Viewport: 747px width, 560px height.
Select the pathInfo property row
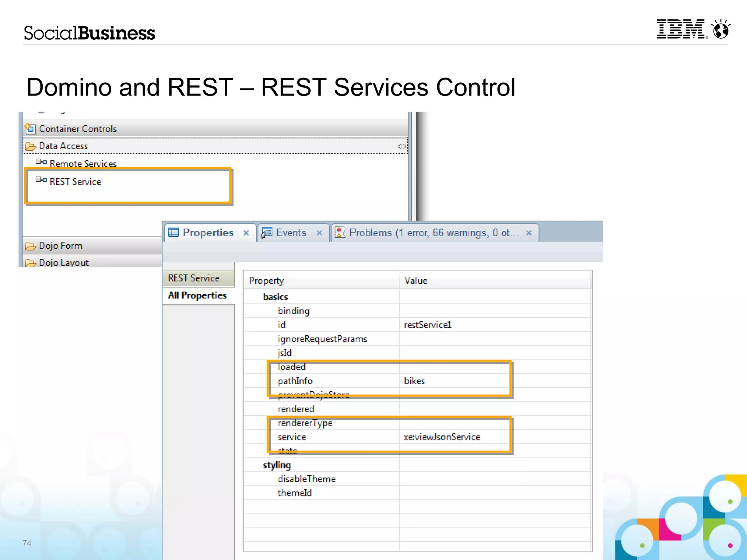[417, 381]
